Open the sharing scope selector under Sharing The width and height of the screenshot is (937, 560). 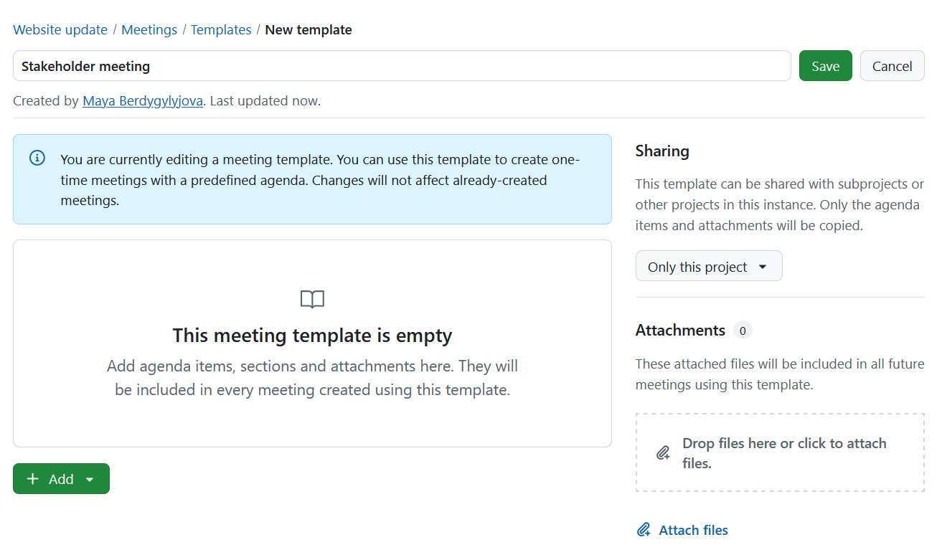coord(709,265)
